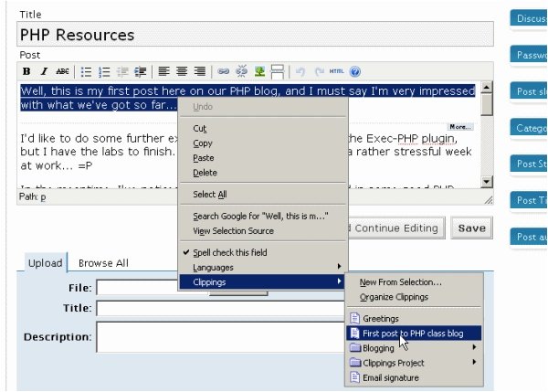548x392 pixels.
Task: Open the blue help icon
Action: click(x=355, y=71)
